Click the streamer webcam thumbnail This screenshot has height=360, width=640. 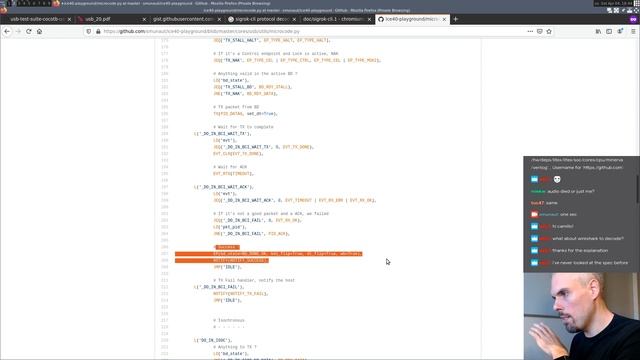[582, 316]
